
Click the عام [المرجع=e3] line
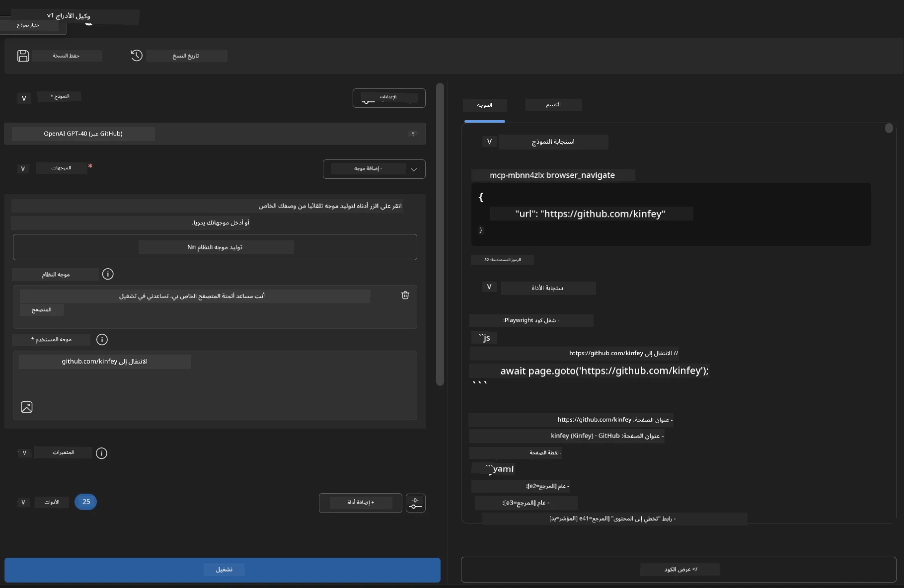[526, 503]
